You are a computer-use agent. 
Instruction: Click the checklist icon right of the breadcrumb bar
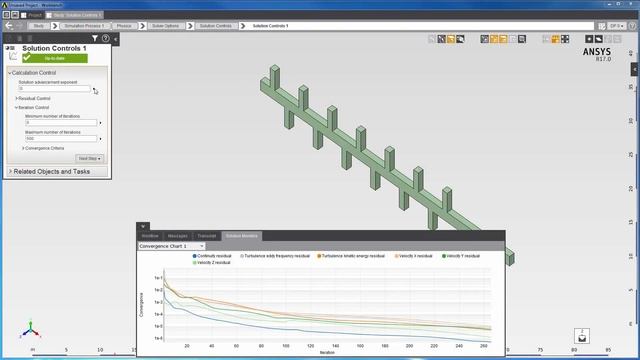click(x=602, y=26)
